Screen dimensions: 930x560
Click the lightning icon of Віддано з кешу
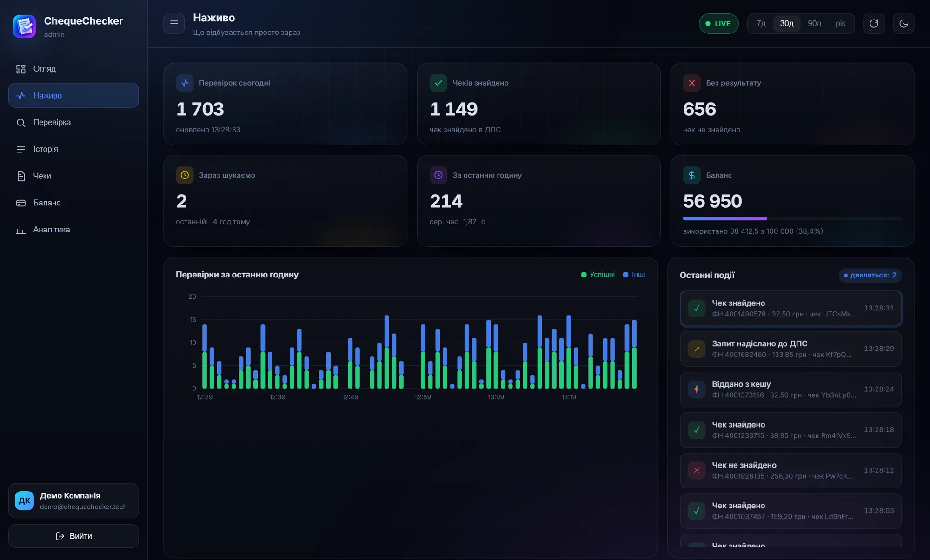(x=697, y=389)
